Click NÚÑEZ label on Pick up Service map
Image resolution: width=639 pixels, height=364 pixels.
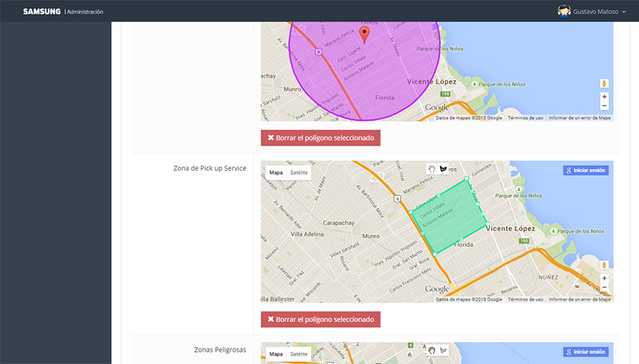click(548, 277)
